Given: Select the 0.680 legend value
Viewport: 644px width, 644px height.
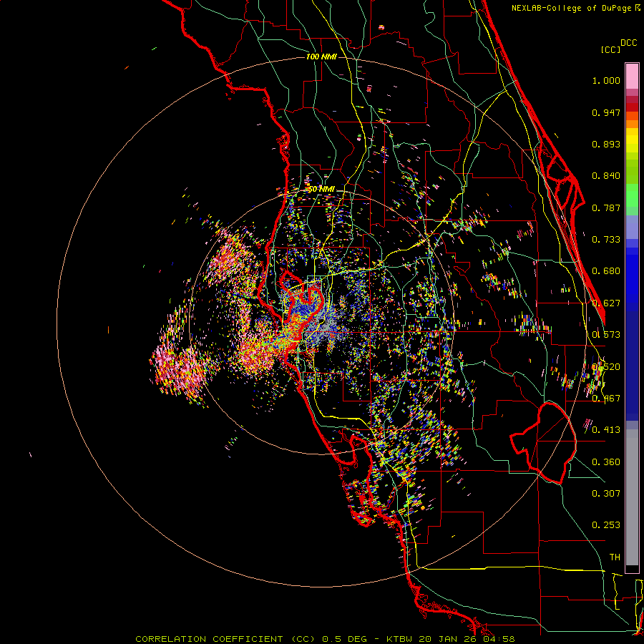Looking at the screenshot, I should point(606,271).
